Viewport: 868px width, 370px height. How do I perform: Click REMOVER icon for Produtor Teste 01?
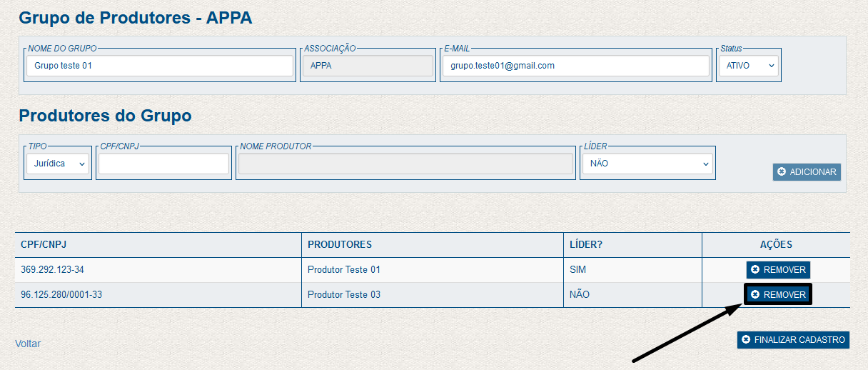(755, 270)
